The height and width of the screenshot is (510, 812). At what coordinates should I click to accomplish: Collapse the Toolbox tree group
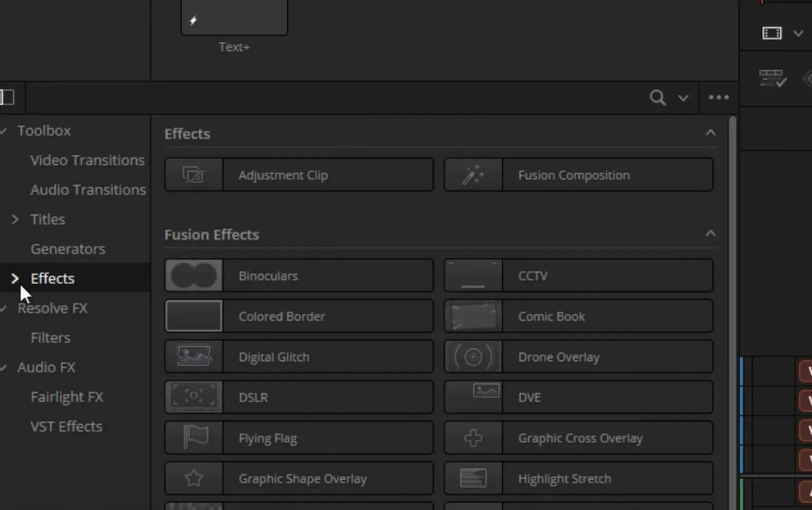click(x=3, y=131)
